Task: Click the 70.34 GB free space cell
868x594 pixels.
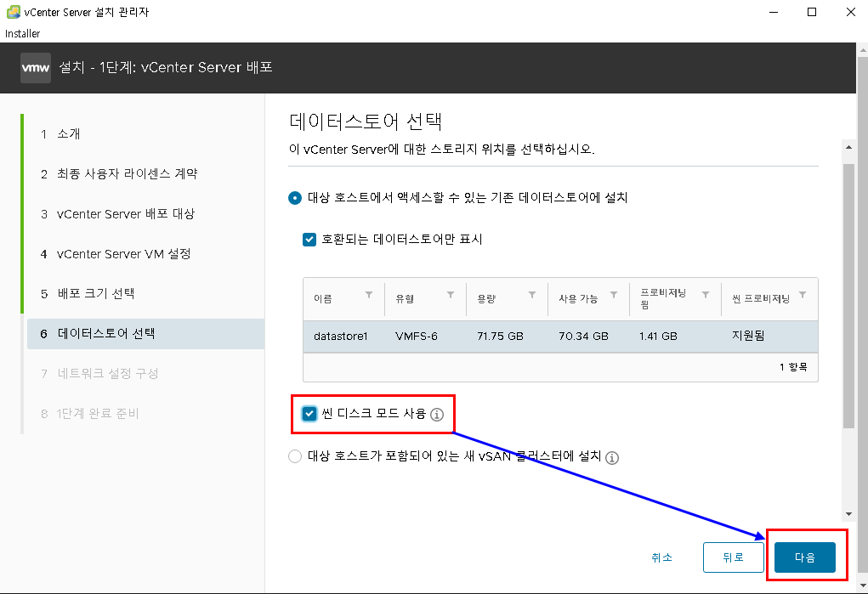Action: 583,336
